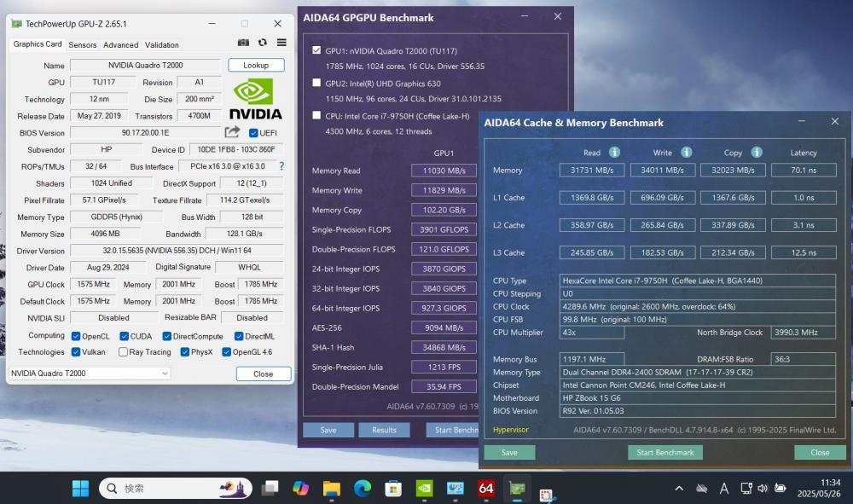Viewport: 853px width, 504px height.
Task: Open Microsoft Edge from the taskbar
Action: [363, 489]
